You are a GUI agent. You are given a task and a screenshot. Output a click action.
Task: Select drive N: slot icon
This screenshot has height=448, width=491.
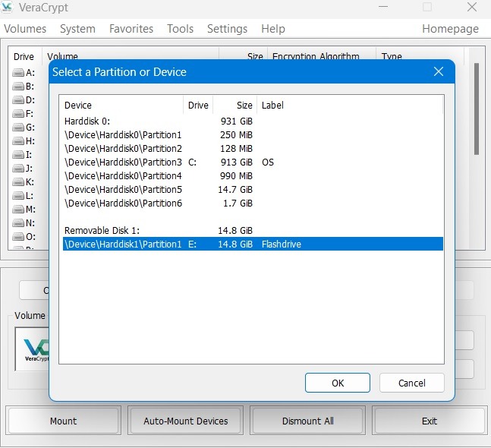(18, 223)
